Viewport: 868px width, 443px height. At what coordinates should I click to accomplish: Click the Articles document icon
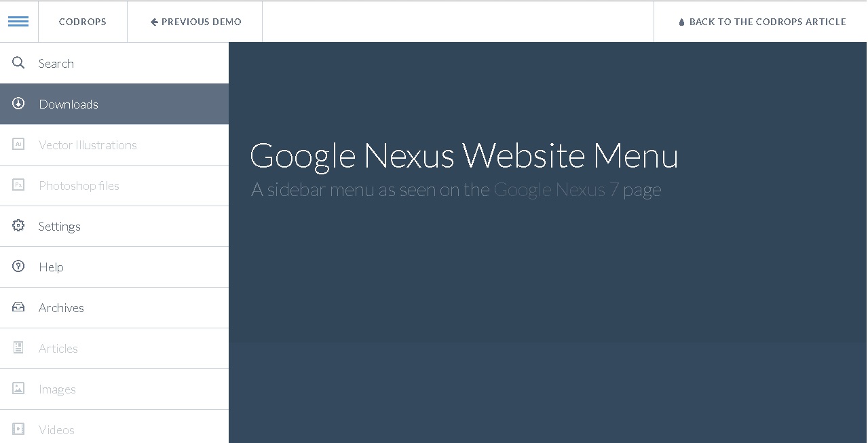pyautogui.click(x=18, y=348)
